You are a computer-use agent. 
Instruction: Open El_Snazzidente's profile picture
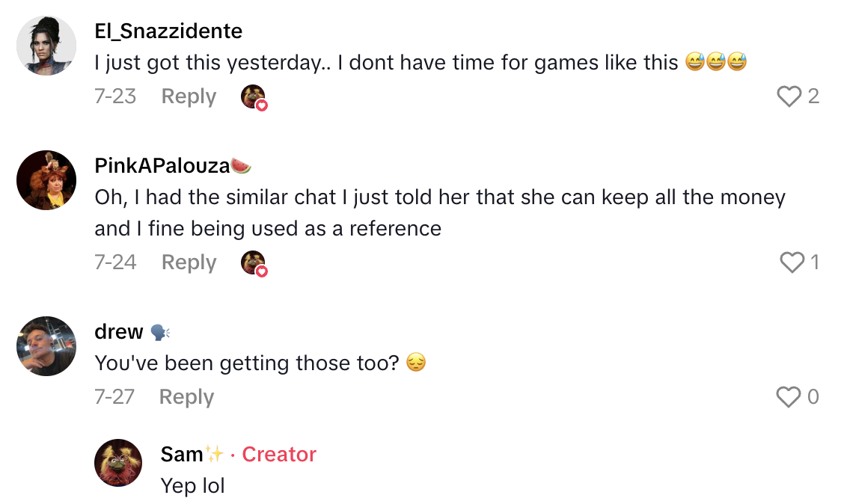pyautogui.click(x=46, y=46)
